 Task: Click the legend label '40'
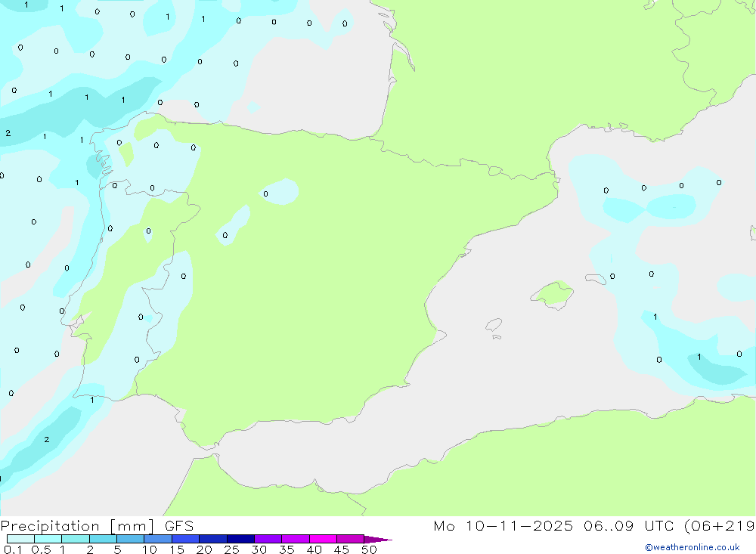point(314,549)
